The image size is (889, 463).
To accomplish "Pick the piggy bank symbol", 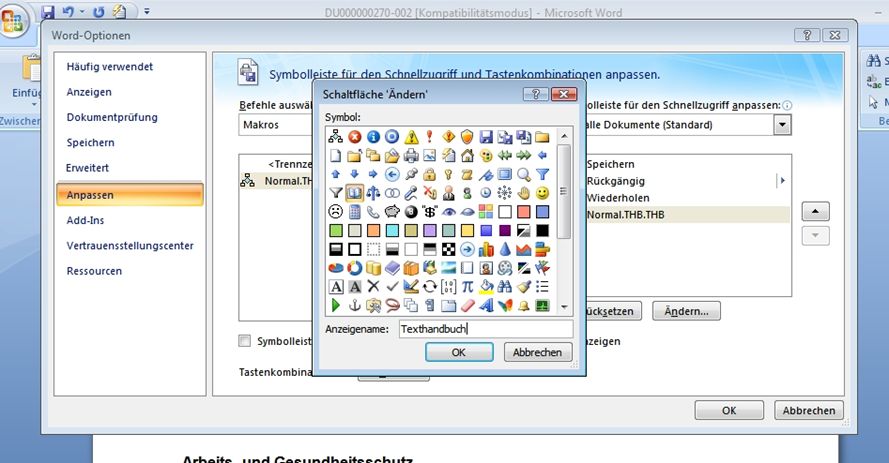I will coord(392,212).
